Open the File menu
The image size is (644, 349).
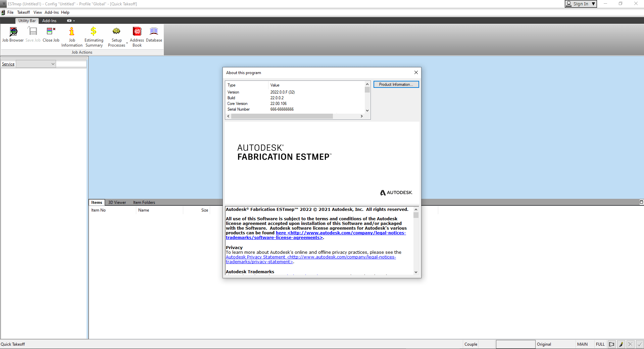[x=10, y=12]
